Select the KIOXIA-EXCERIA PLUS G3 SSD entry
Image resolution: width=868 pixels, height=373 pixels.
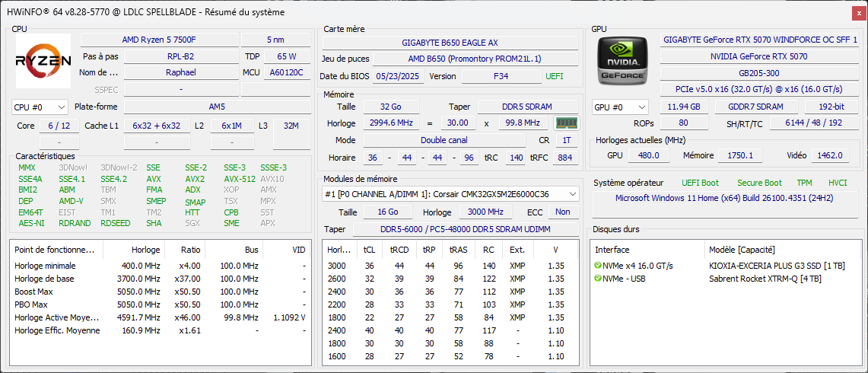(777, 266)
